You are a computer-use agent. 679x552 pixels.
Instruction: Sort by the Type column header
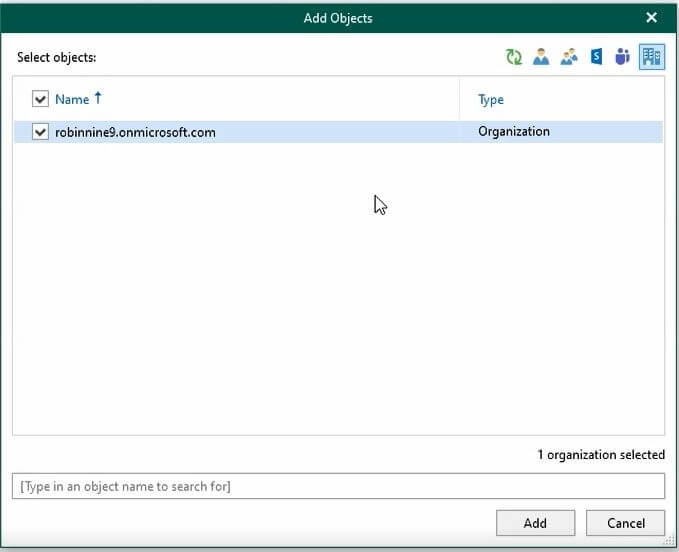click(491, 100)
